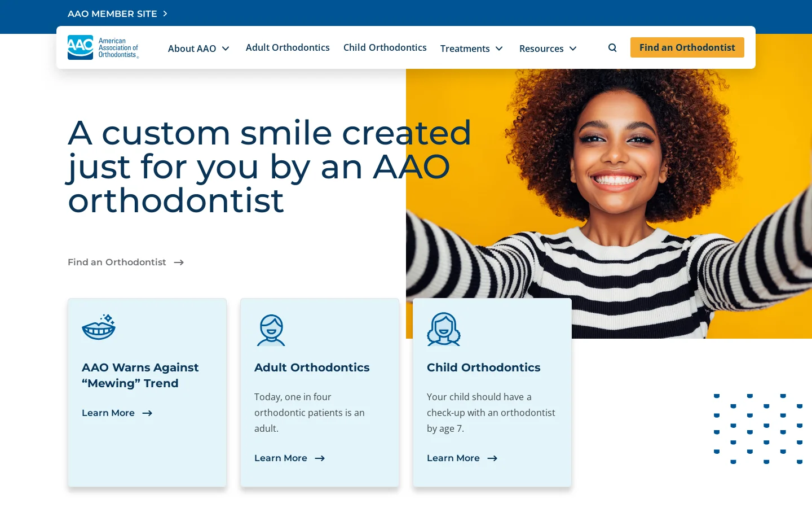Click arrow next to Child Orthodontics Learn More
Screen dimensions: 812x508
(492, 458)
